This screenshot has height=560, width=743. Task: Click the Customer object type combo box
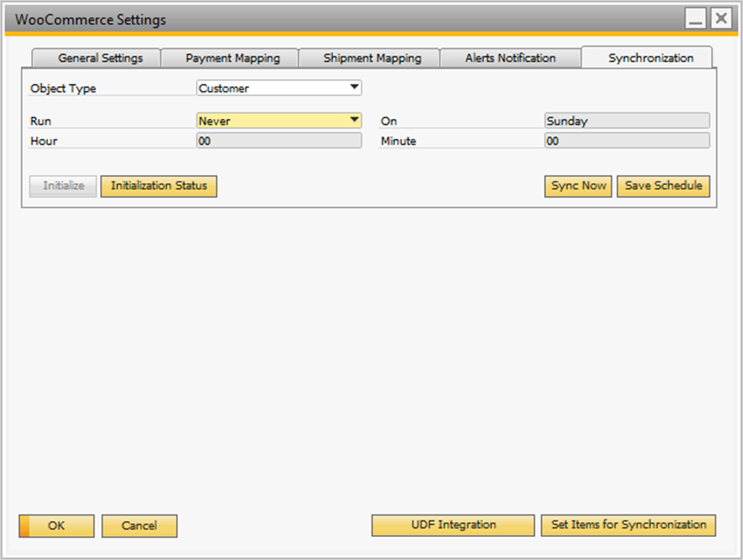[x=271, y=88]
